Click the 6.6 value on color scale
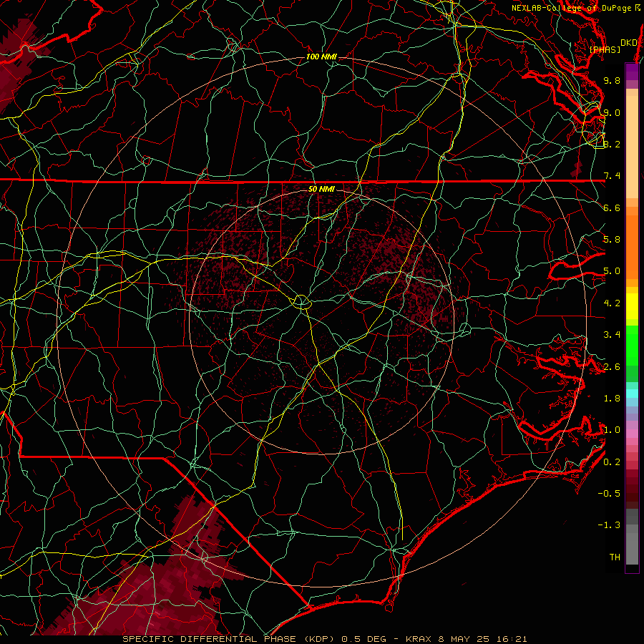This screenshot has width=644, height=644. pyautogui.click(x=612, y=208)
